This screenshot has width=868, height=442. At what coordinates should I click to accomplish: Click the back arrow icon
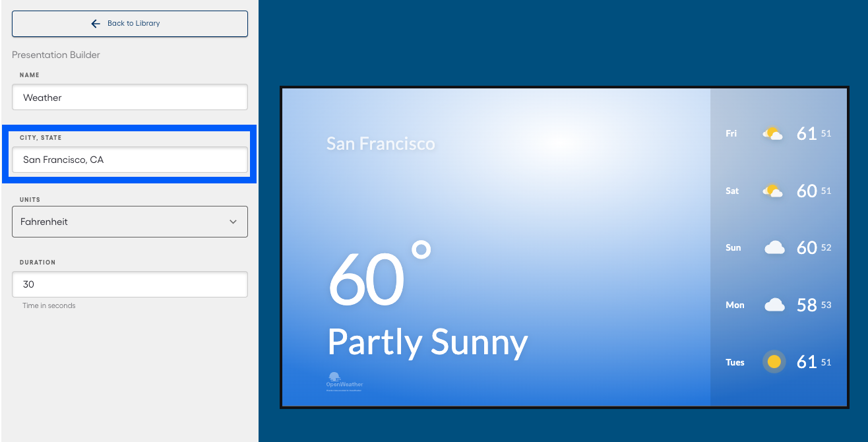[96, 23]
